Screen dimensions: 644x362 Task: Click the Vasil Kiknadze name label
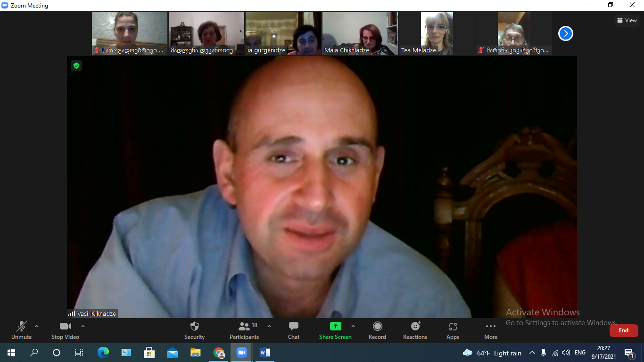coord(97,313)
